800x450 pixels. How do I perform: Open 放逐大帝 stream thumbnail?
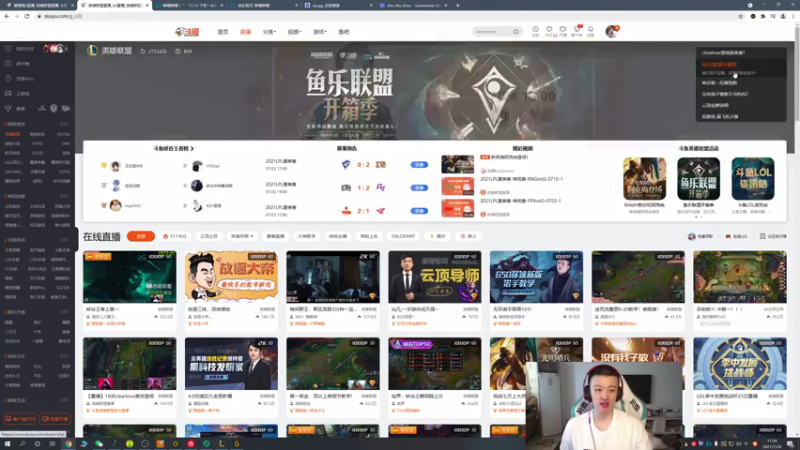pos(231,277)
